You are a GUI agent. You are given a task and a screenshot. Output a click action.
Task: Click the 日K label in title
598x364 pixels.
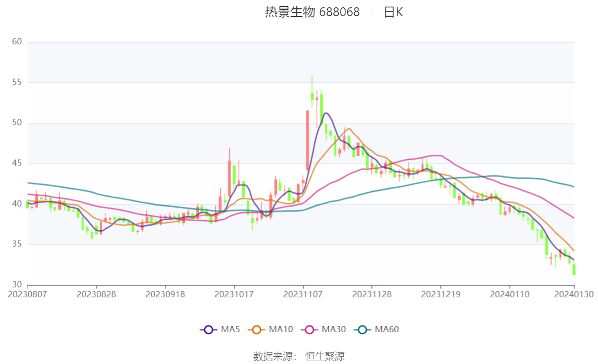(393, 12)
